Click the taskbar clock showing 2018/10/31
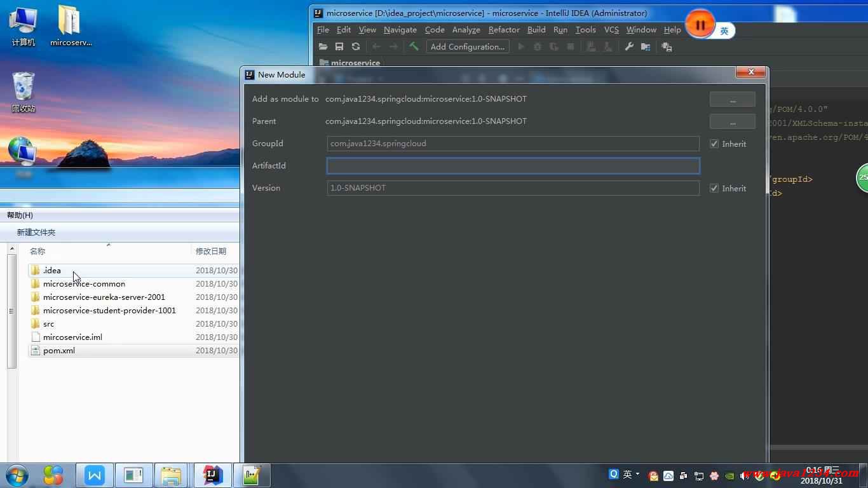Image resolution: width=868 pixels, height=488 pixels. click(x=822, y=476)
